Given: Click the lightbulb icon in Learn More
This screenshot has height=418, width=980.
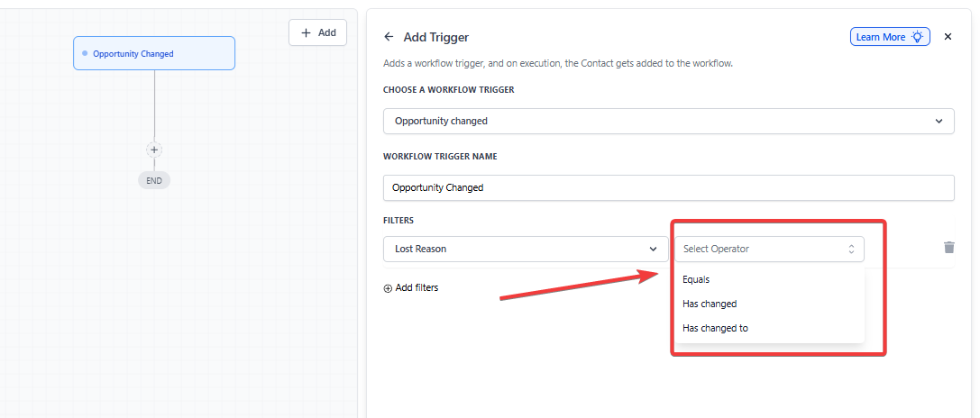Looking at the screenshot, I should (918, 37).
